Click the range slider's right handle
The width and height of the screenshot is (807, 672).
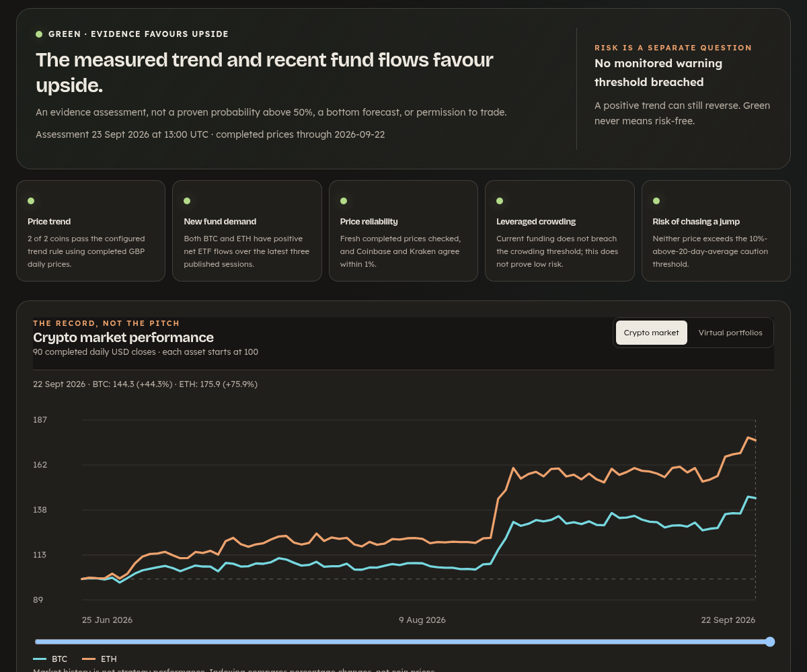[770, 642]
